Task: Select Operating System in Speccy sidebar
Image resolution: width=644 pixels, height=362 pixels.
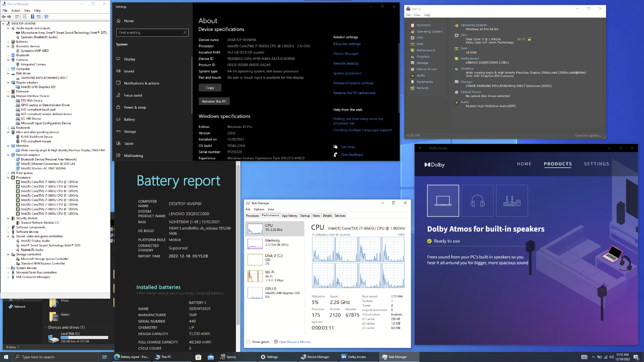Action: point(429,31)
